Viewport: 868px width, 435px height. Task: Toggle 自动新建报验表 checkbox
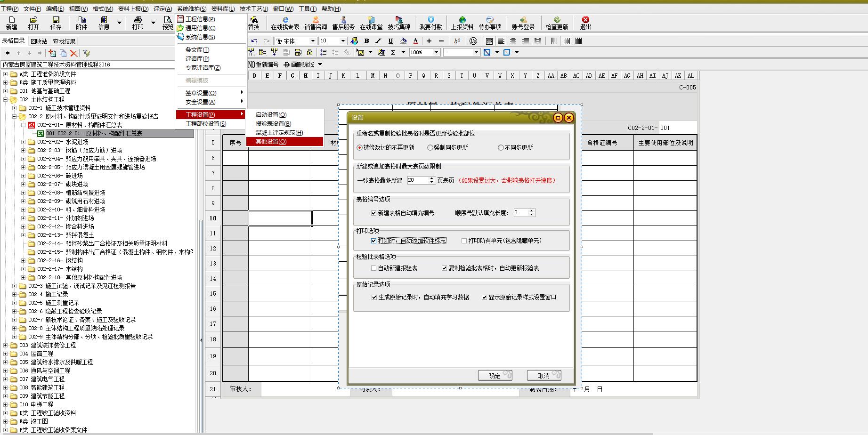(373, 268)
